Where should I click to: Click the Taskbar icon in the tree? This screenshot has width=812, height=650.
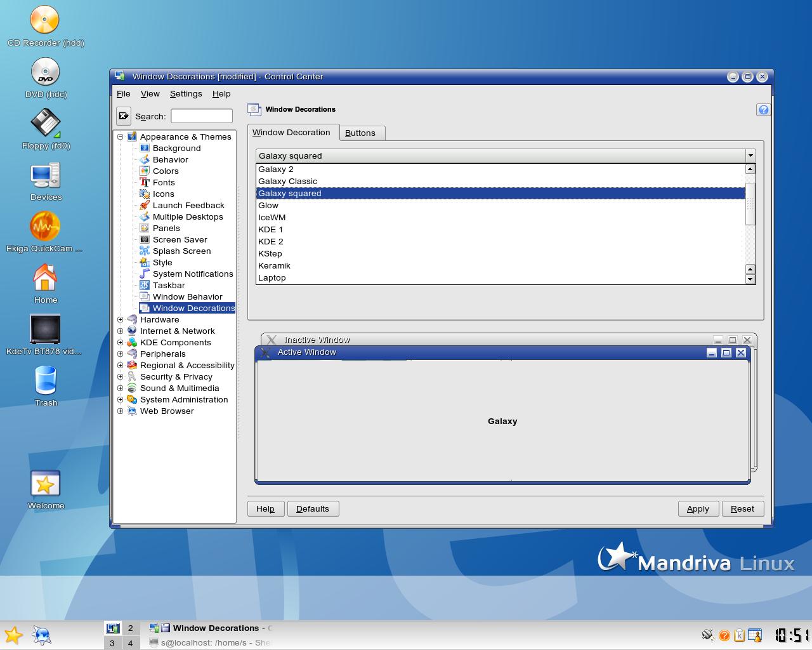(x=145, y=285)
